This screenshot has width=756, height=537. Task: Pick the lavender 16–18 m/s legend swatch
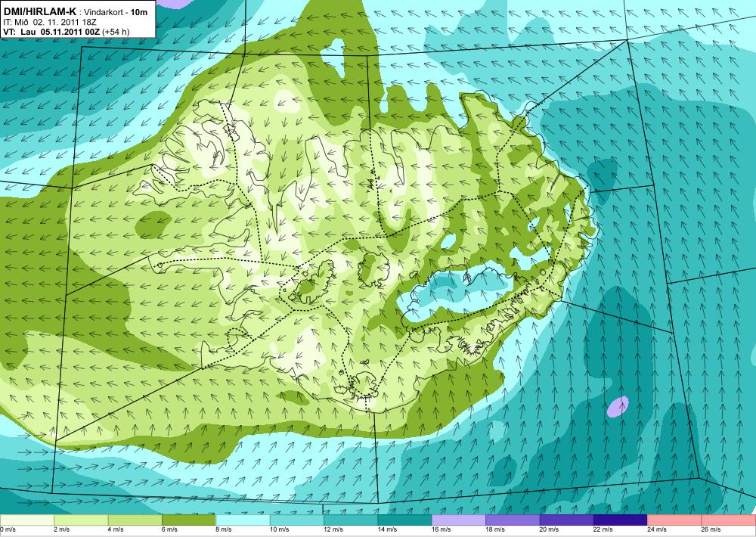coord(459,520)
